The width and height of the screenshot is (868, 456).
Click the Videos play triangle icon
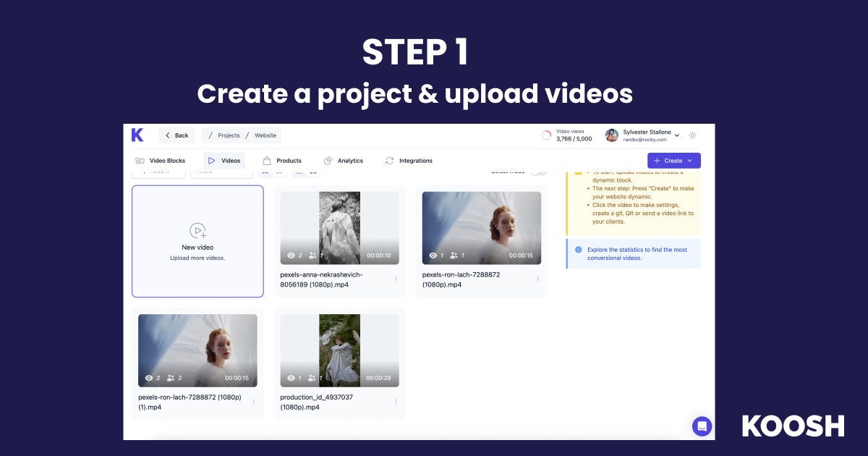(x=211, y=161)
